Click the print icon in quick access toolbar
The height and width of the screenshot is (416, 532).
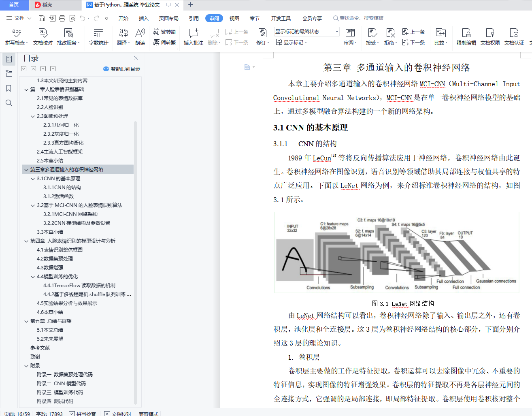tap(62, 18)
